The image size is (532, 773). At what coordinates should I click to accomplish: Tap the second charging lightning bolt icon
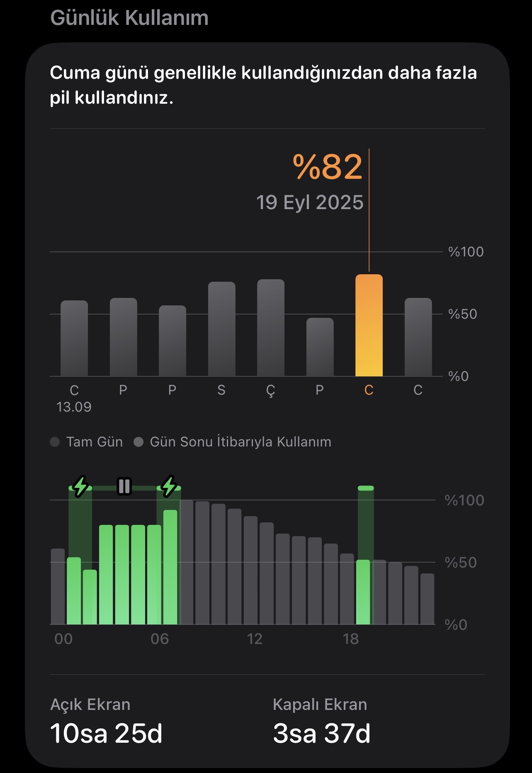[x=169, y=486]
